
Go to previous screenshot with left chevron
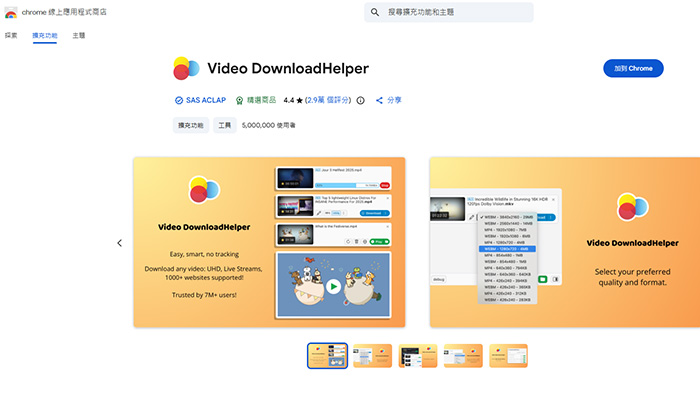(x=119, y=243)
